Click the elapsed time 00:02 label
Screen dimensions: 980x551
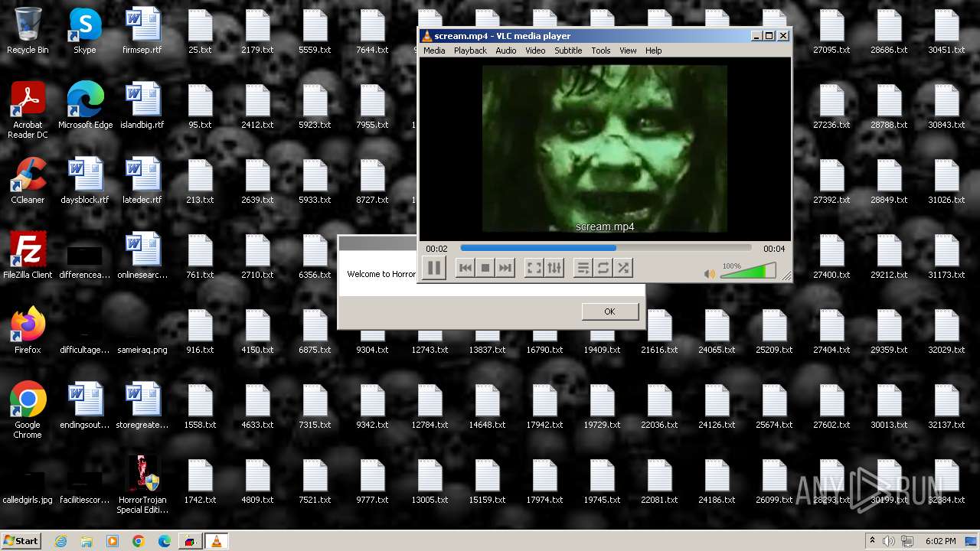coord(436,249)
